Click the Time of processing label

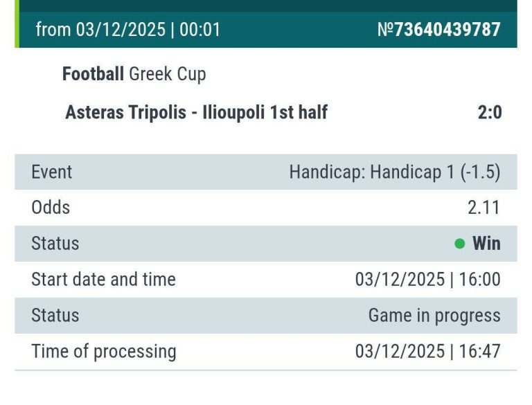(x=104, y=351)
